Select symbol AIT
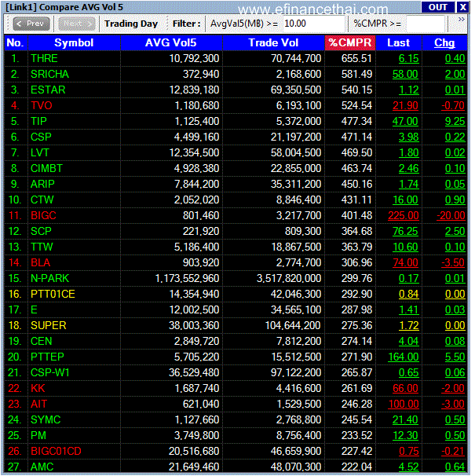475x476 pixels. coord(38,404)
